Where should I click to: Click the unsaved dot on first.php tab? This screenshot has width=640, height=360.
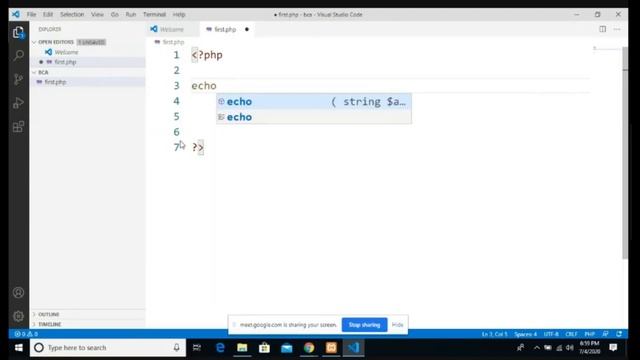tap(247, 29)
